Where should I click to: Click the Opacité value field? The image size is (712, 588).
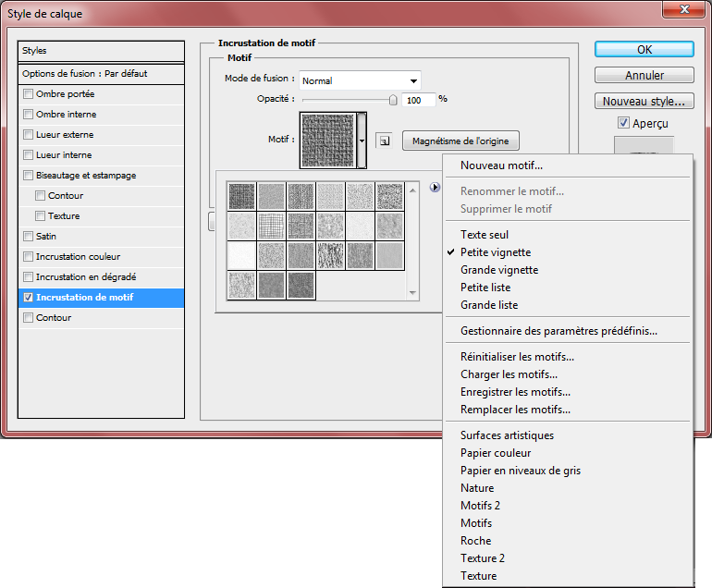point(418,100)
